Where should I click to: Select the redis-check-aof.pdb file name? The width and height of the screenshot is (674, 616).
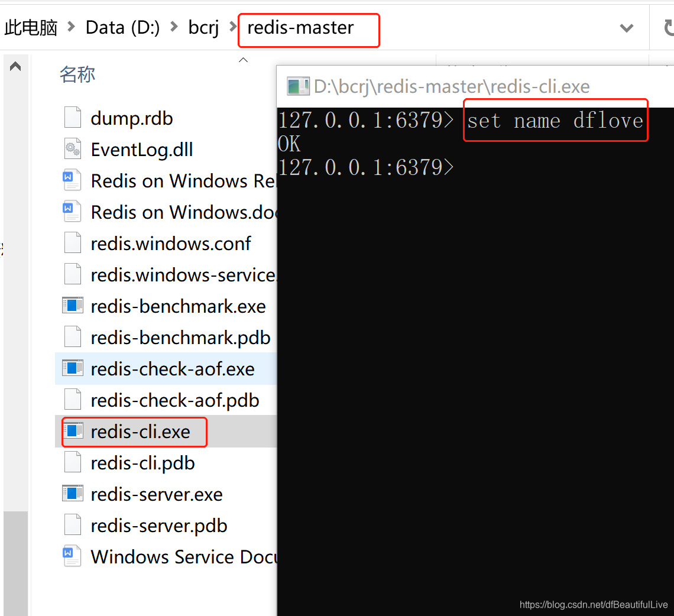(175, 401)
